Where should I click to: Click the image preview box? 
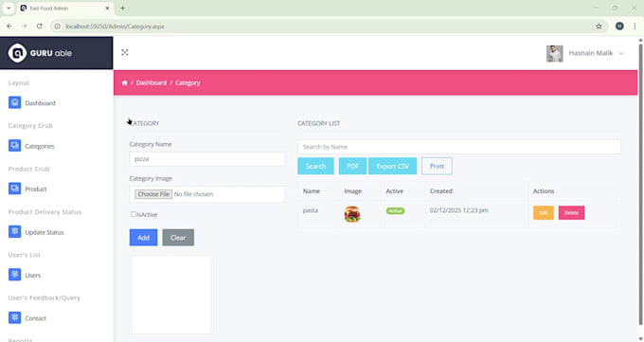pos(171,295)
